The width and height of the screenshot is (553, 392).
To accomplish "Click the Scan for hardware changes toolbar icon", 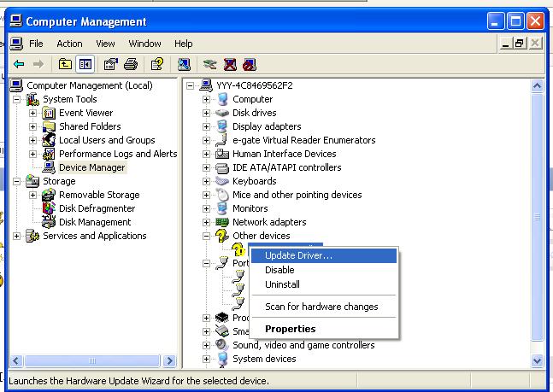I will tap(184, 64).
